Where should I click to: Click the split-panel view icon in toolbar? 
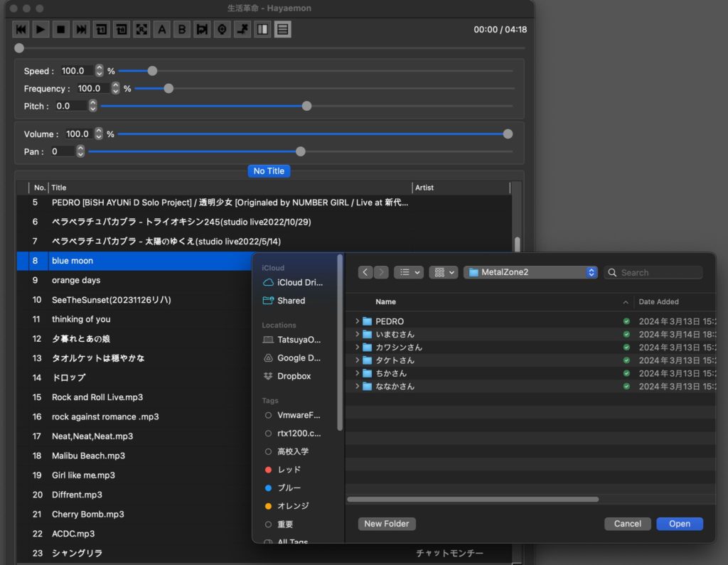click(x=262, y=29)
